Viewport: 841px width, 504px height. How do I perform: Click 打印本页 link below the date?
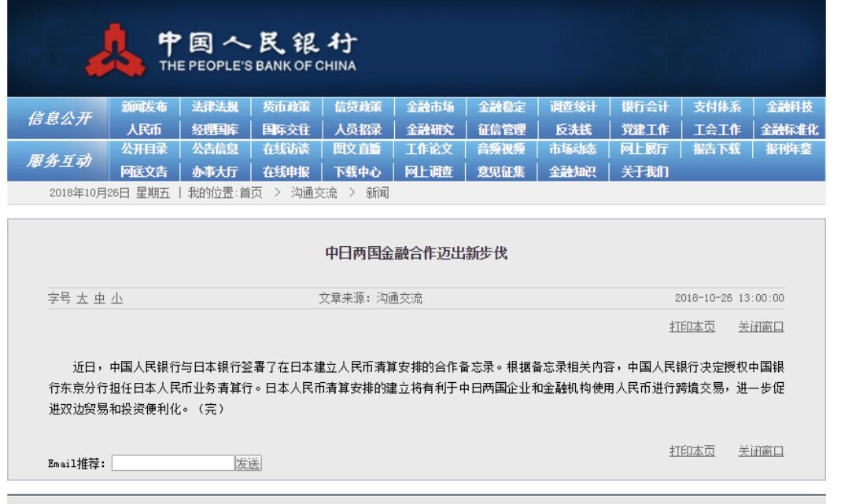692,326
